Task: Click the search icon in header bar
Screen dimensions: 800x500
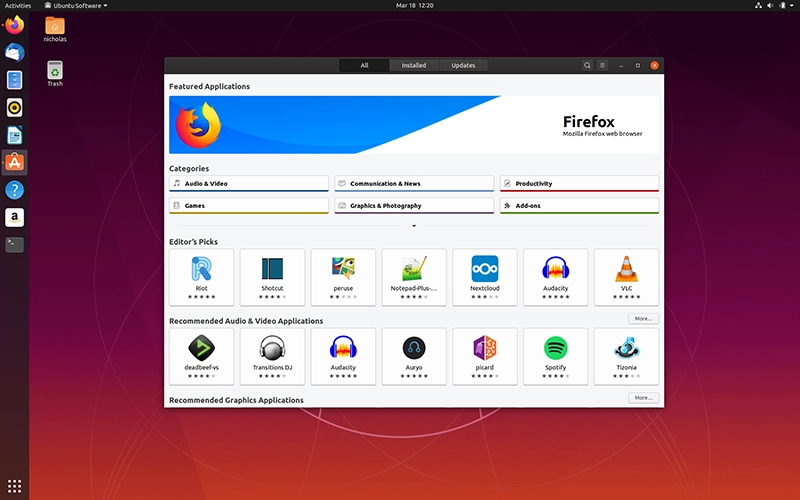Action: click(587, 65)
